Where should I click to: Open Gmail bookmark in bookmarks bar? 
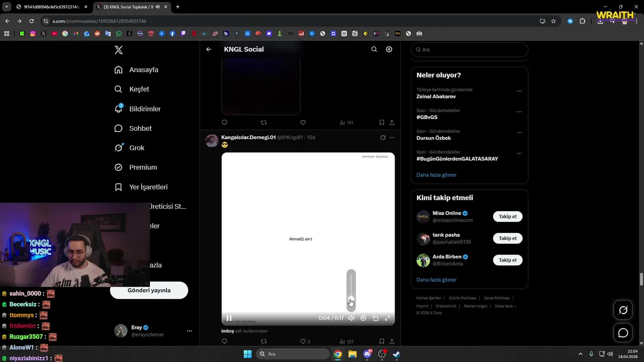76,34
